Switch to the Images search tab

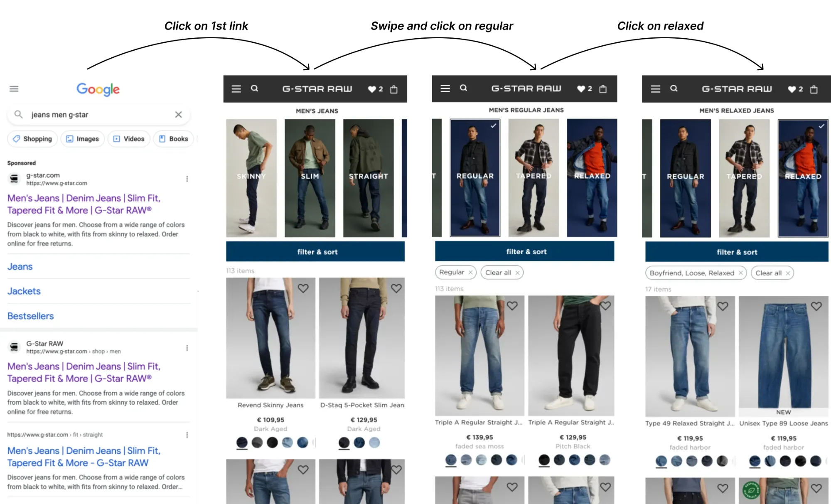[83, 139]
